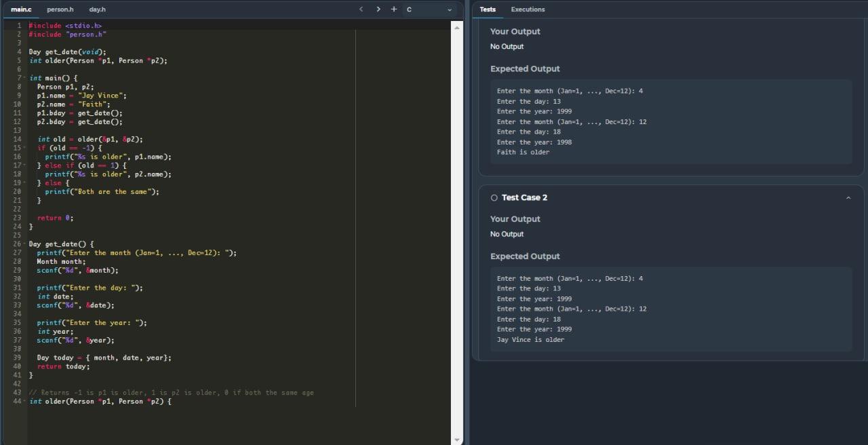The height and width of the screenshot is (445, 868).
Task: Click the plus icon to add a new file
Action: tap(394, 9)
